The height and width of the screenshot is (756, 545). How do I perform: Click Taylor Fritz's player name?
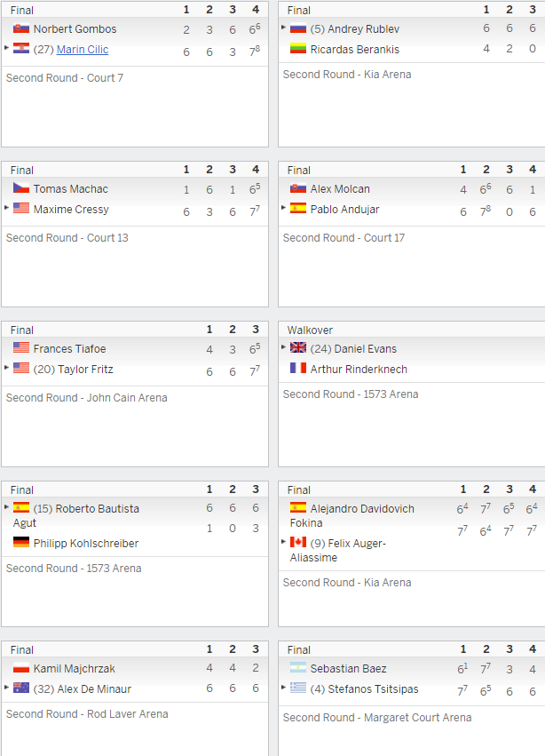(x=85, y=370)
